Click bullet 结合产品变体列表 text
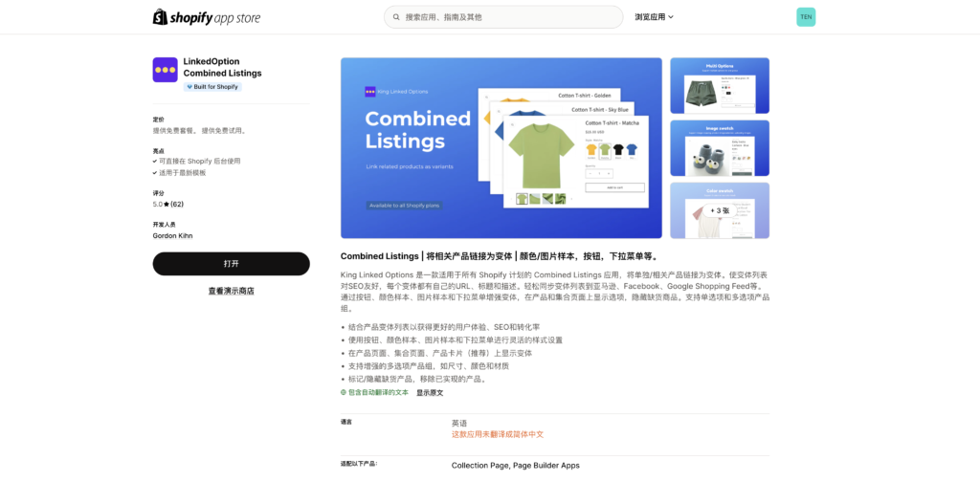Viewport: 980px width, 481px height. [x=444, y=327]
